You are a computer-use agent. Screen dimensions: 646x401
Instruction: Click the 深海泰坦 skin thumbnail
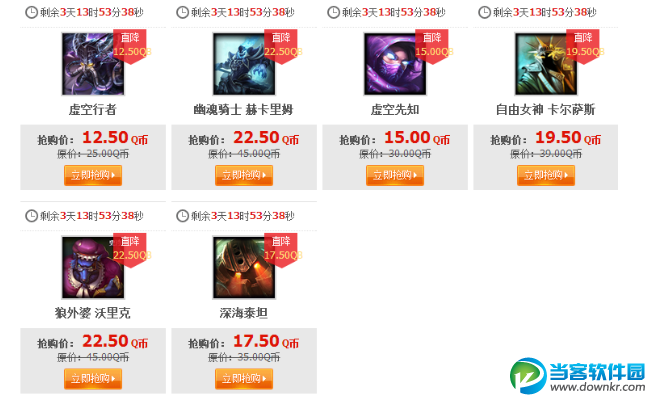click(244, 267)
